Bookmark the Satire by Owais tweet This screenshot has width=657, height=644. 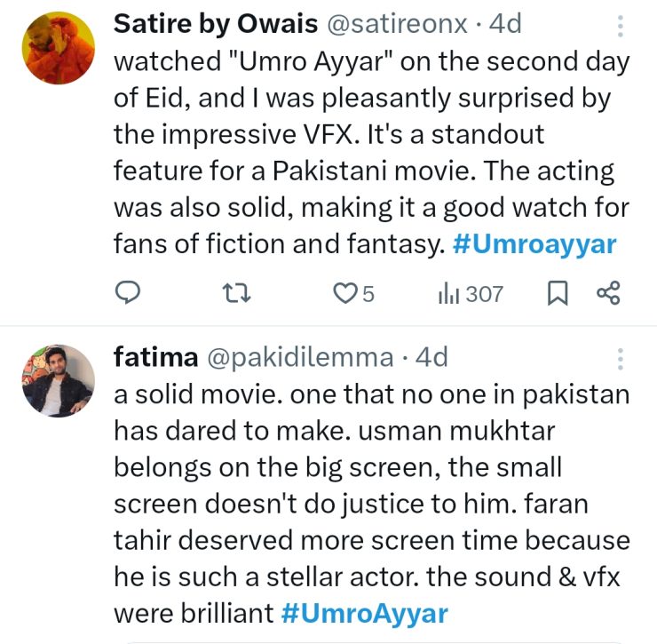(x=557, y=293)
